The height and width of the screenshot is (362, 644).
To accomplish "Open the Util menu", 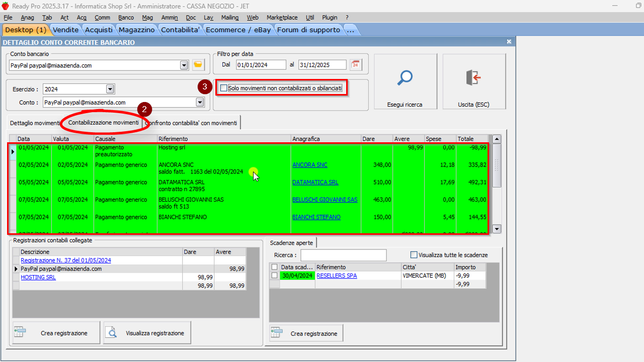I will [310, 17].
